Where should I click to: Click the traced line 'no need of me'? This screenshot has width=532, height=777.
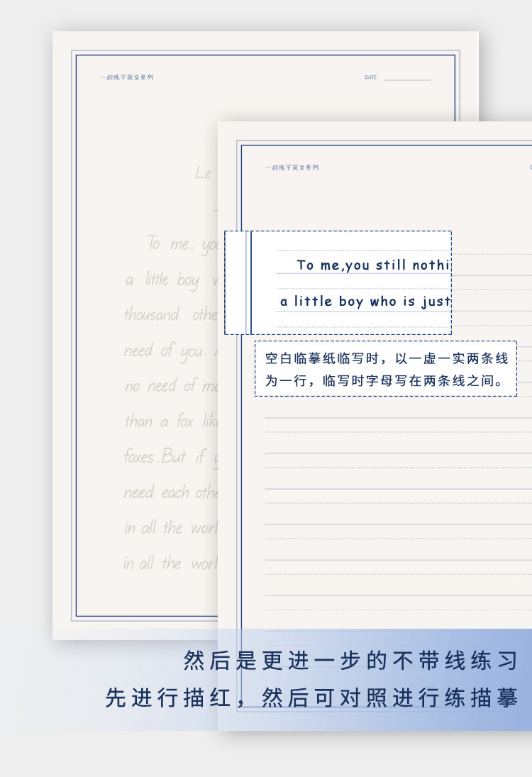click(171, 385)
